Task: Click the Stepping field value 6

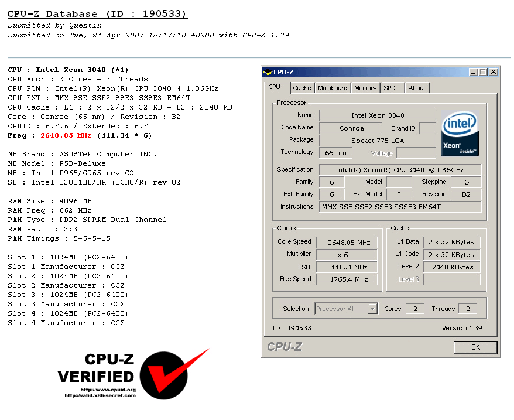Action: click(466, 182)
